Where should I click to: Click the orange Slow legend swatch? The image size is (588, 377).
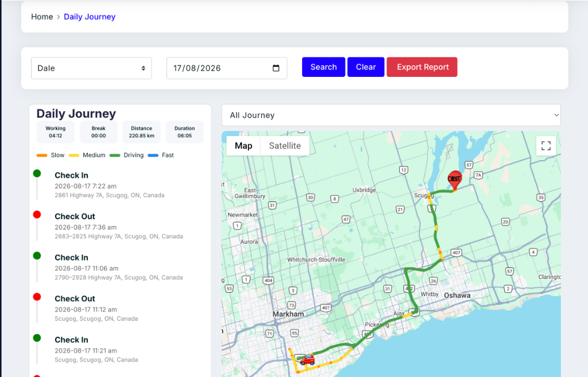(41, 155)
